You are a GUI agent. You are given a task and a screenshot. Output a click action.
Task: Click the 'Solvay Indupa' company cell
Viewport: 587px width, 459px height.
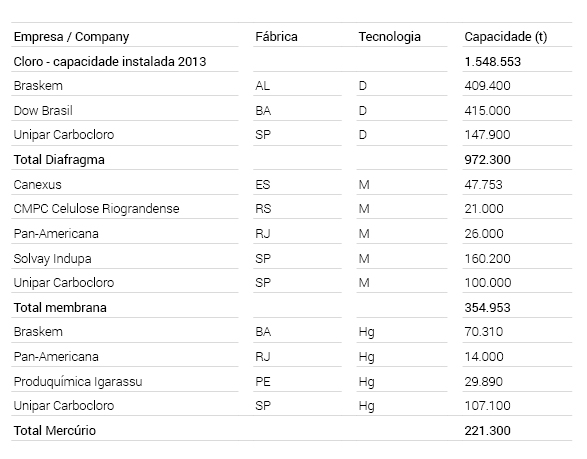pos(52,259)
